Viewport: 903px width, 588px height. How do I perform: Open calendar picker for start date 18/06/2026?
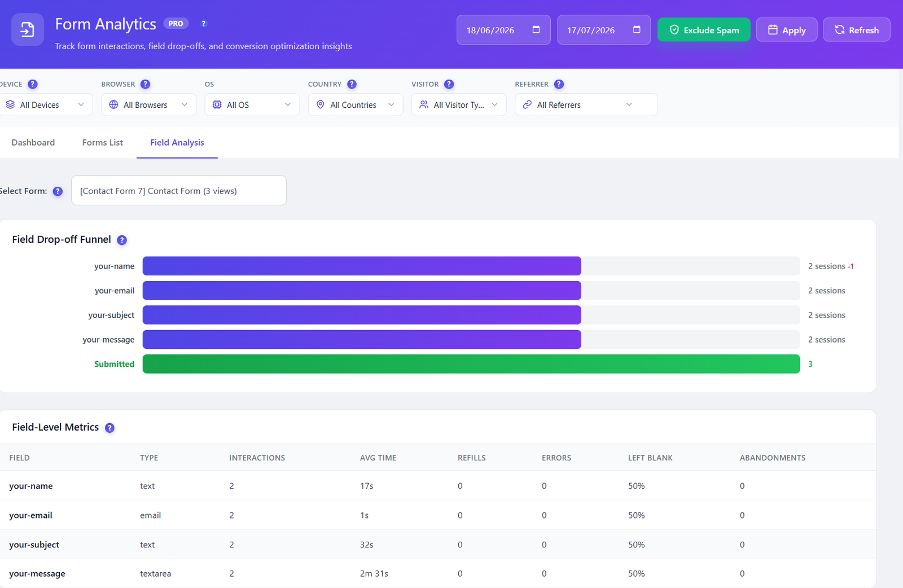(536, 29)
